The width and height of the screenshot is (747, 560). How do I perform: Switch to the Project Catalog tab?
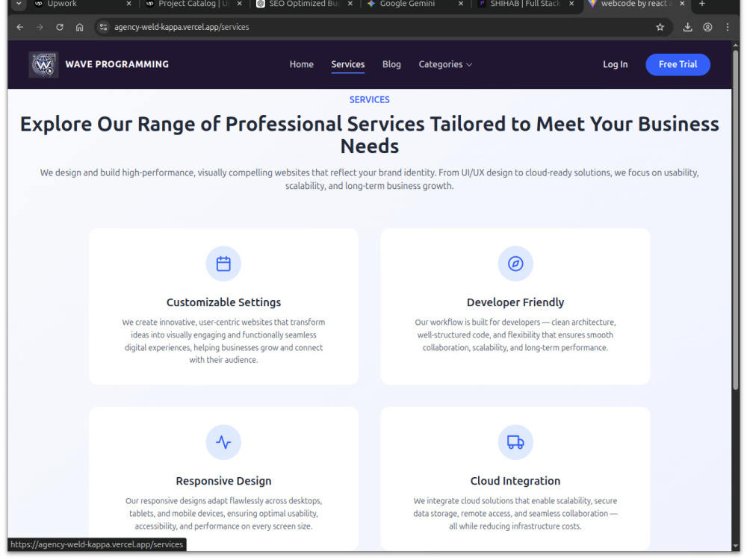click(193, 4)
